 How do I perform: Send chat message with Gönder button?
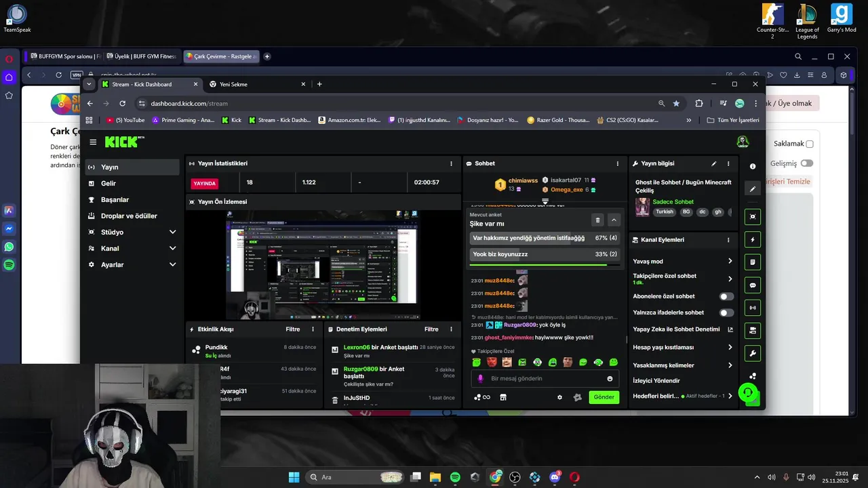click(604, 397)
